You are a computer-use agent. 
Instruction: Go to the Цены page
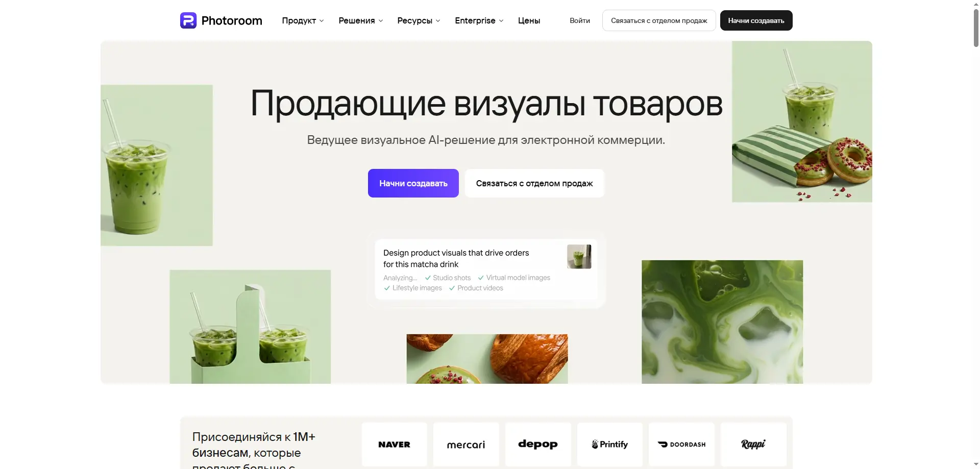(x=529, y=20)
